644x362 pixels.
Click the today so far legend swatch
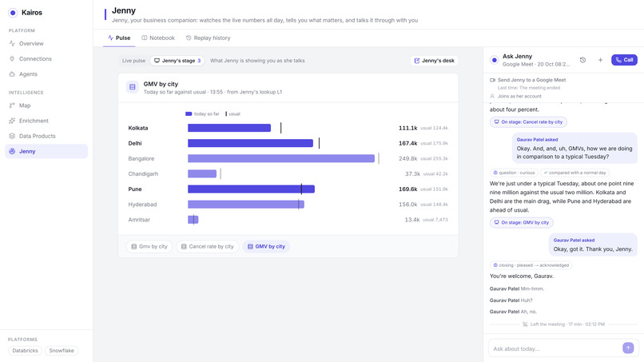click(189, 113)
